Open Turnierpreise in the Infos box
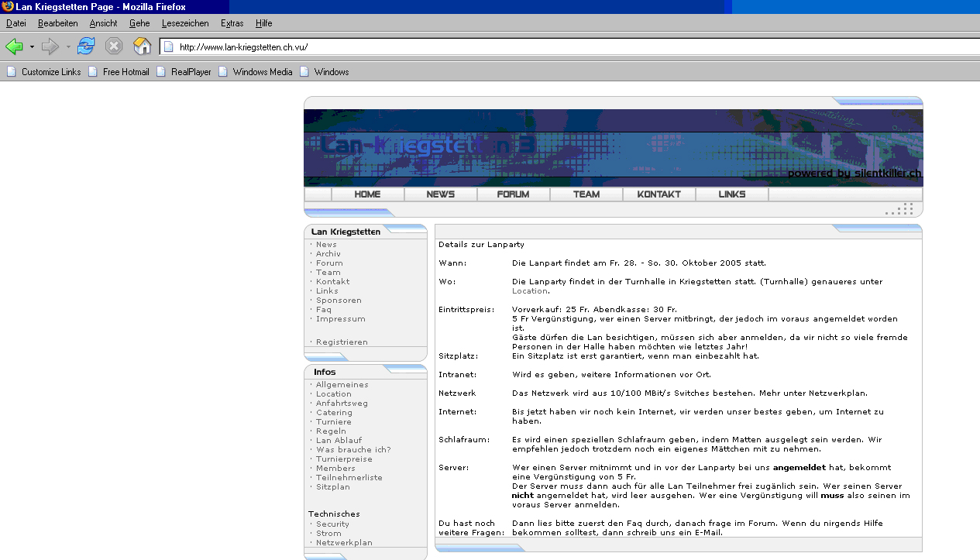The image size is (980, 560). (344, 459)
